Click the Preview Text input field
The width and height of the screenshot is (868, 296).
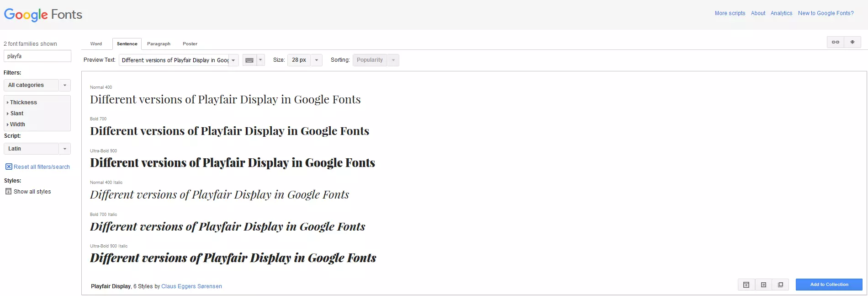coord(175,60)
